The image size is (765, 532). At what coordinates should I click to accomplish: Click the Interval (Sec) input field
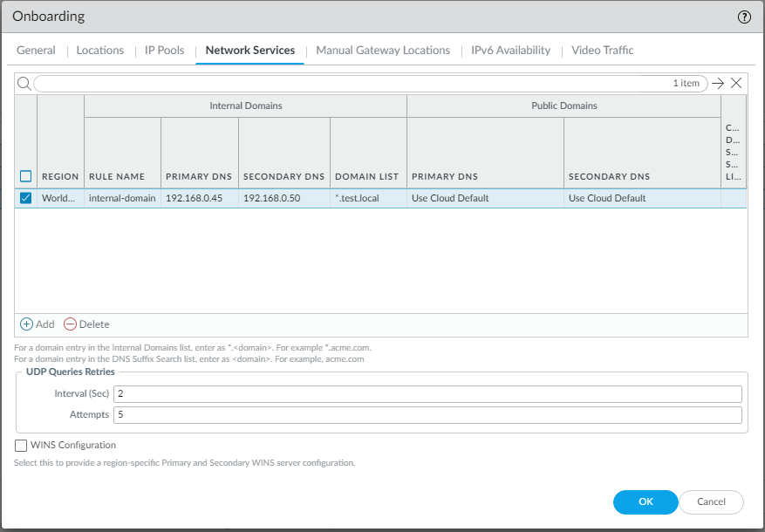[x=427, y=394]
